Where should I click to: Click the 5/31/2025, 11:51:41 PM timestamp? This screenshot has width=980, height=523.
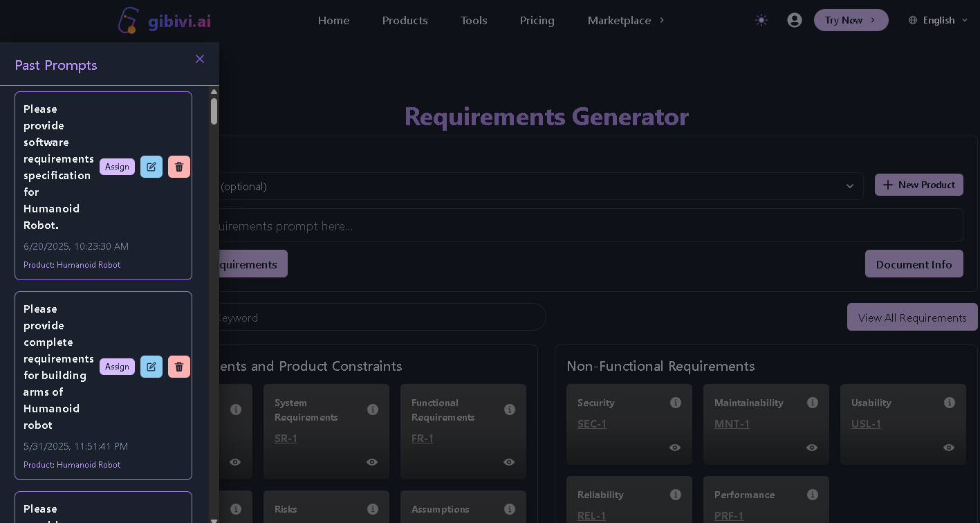coord(75,446)
